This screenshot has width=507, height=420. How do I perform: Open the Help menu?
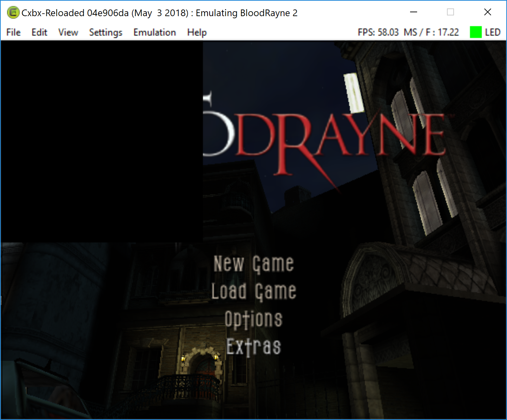tap(197, 32)
